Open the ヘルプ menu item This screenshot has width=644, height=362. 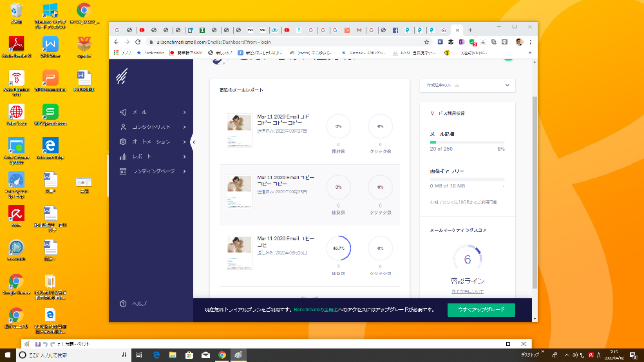tap(133, 303)
